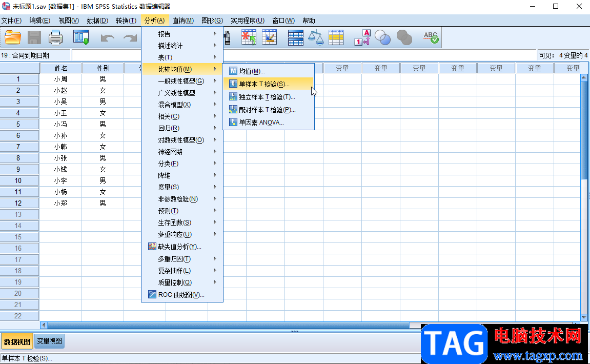Image resolution: width=590 pixels, height=364 pixels.
Task: Click the cell containing 小郑
Action: [x=61, y=203]
